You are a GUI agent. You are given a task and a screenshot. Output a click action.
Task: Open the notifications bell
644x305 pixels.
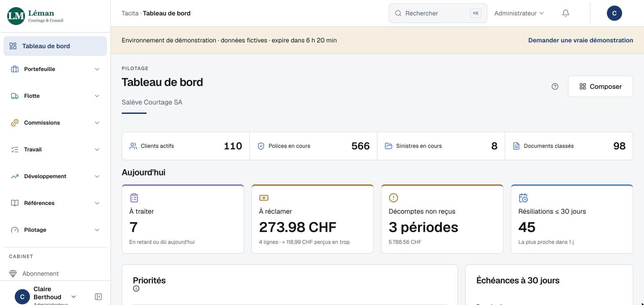pos(566,13)
